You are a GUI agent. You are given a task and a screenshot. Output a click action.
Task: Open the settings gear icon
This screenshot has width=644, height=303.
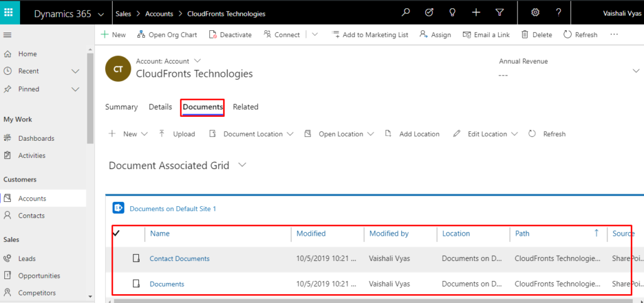click(x=535, y=13)
